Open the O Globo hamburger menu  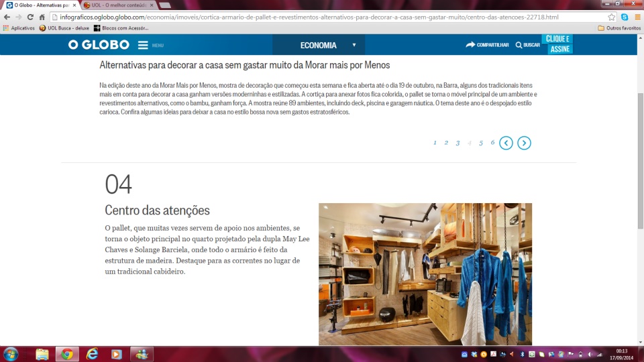pyautogui.click(x=143, y=45)
